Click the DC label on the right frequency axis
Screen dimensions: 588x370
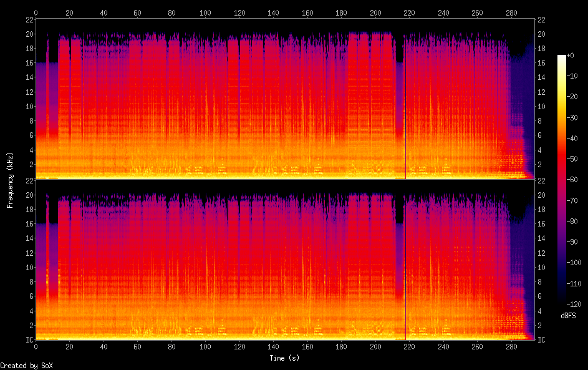(542, 340)
